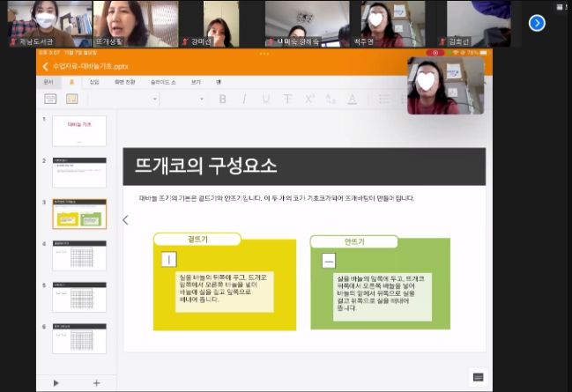
Task: Apply superscript formatting
Action: tap(309, 99)
